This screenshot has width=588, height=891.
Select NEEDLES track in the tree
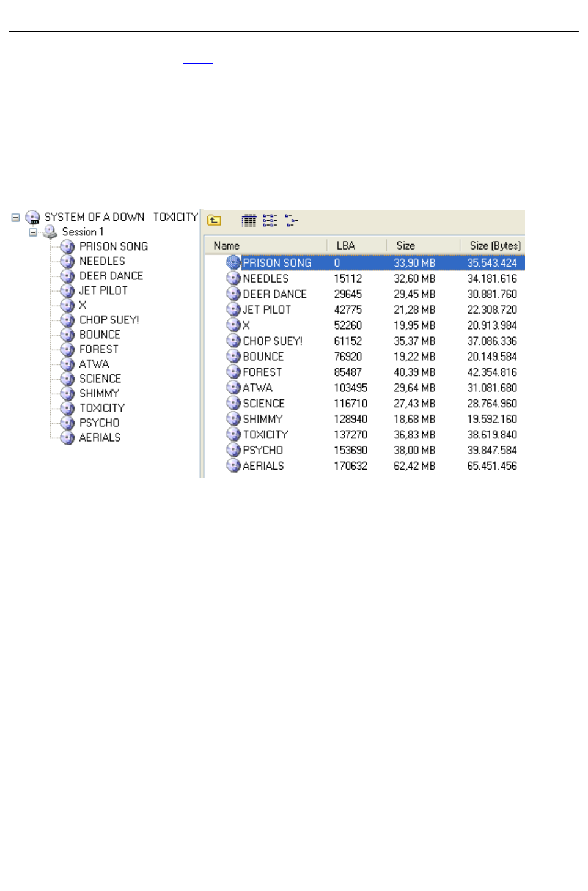coord(102,261)
